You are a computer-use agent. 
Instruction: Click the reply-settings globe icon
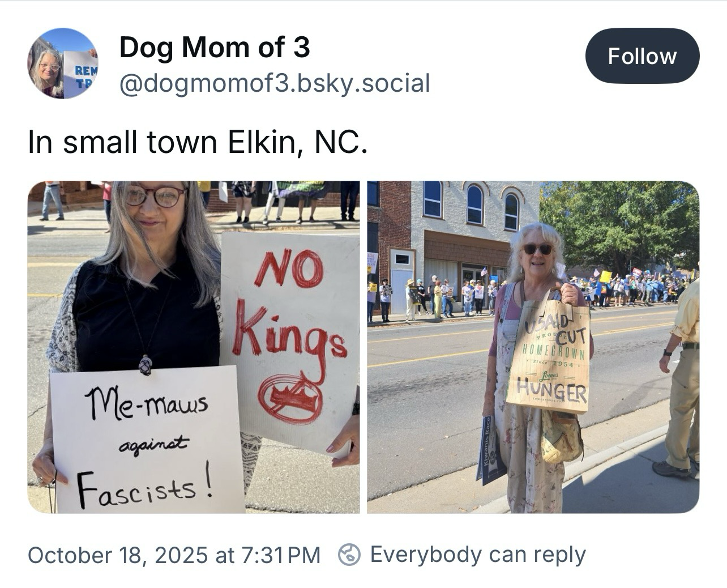(349, 554)
